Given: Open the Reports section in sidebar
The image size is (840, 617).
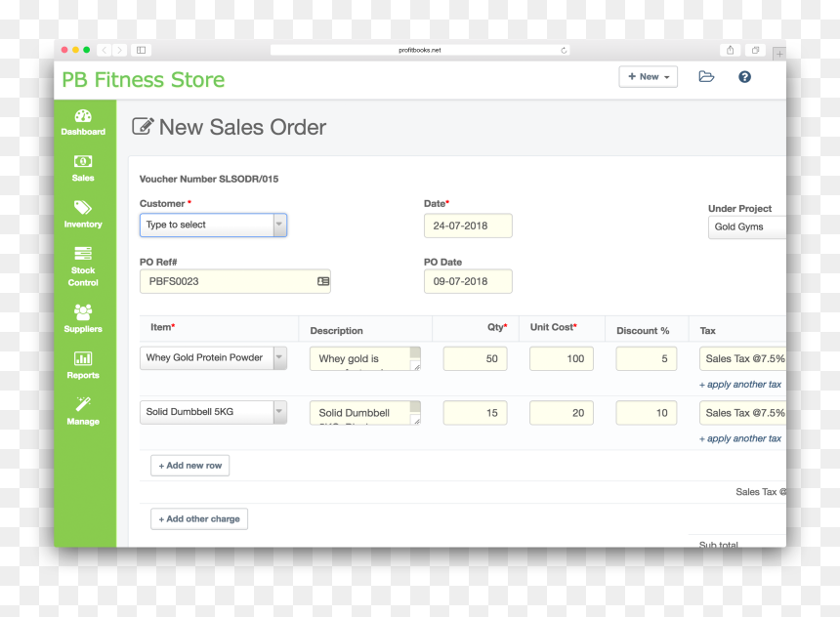Looking at the screenshot, I should [x=83, y=365].
